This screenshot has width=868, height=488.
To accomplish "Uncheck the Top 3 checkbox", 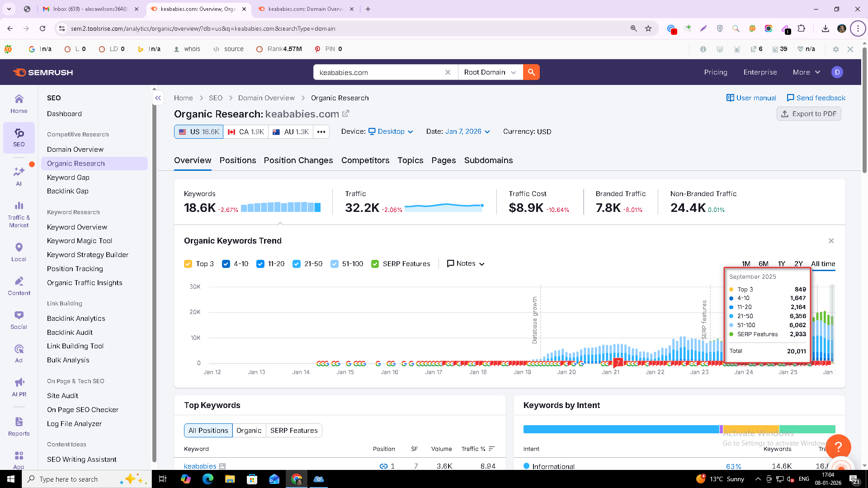I will tap(188, 264).
